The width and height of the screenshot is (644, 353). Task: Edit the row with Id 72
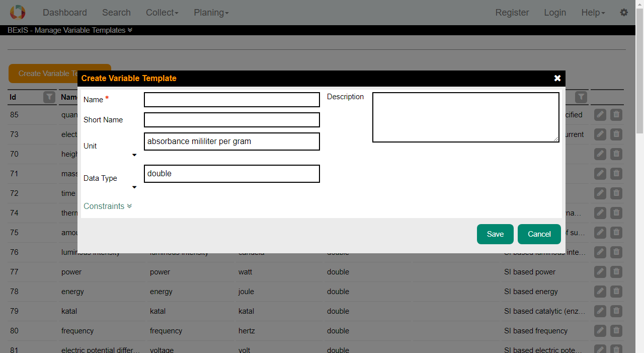click(600, 193)
